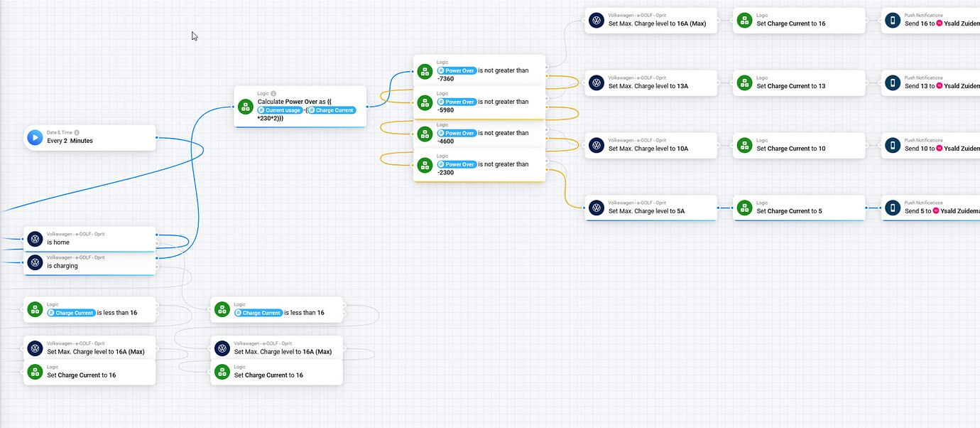The width and height of the screenshot is (980, 428).
Task: Click the '*230*2' formula text
Action: coord(270,119)
